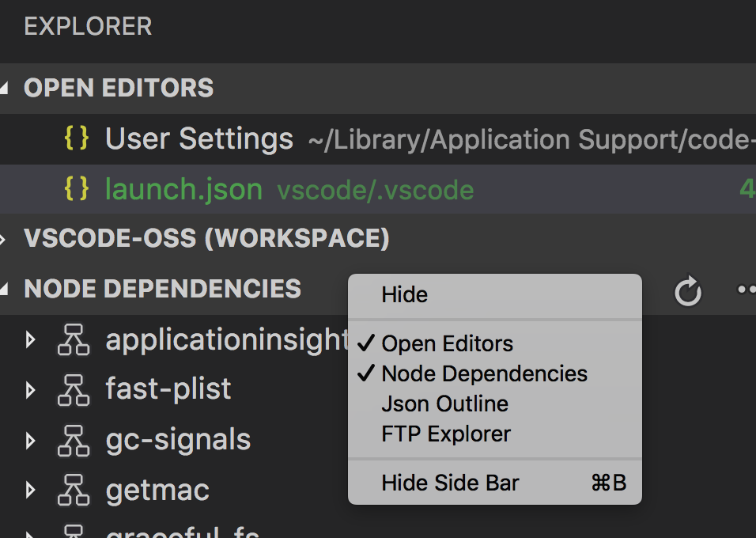Select the dependency icon next to fast-plist

pos(74,389)
